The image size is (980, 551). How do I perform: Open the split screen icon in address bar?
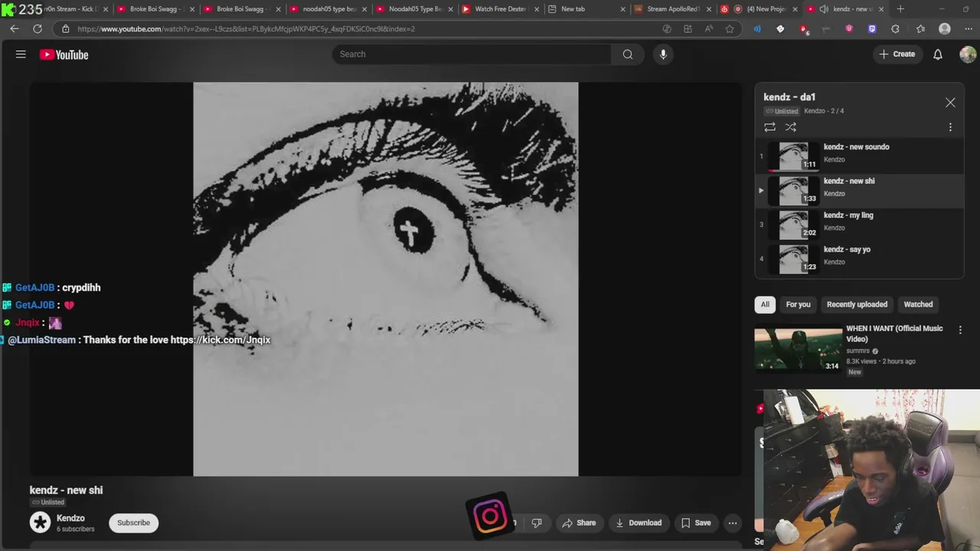pyautogui.click(x=688, y=28)
